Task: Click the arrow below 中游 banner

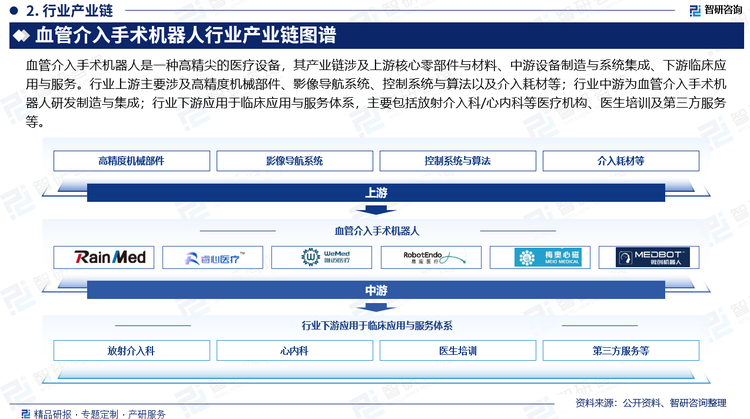Action: tap(375, 307)
